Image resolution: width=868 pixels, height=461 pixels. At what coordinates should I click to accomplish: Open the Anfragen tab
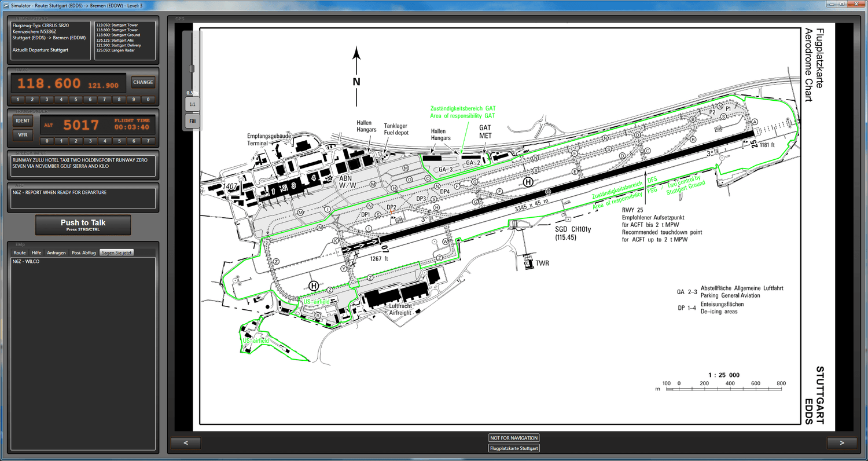pyautogui.click(x=56, y=253)
